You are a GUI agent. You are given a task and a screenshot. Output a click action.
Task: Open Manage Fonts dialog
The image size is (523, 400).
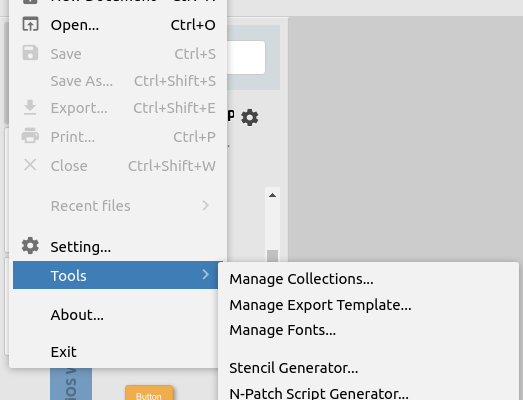[283, 330]
